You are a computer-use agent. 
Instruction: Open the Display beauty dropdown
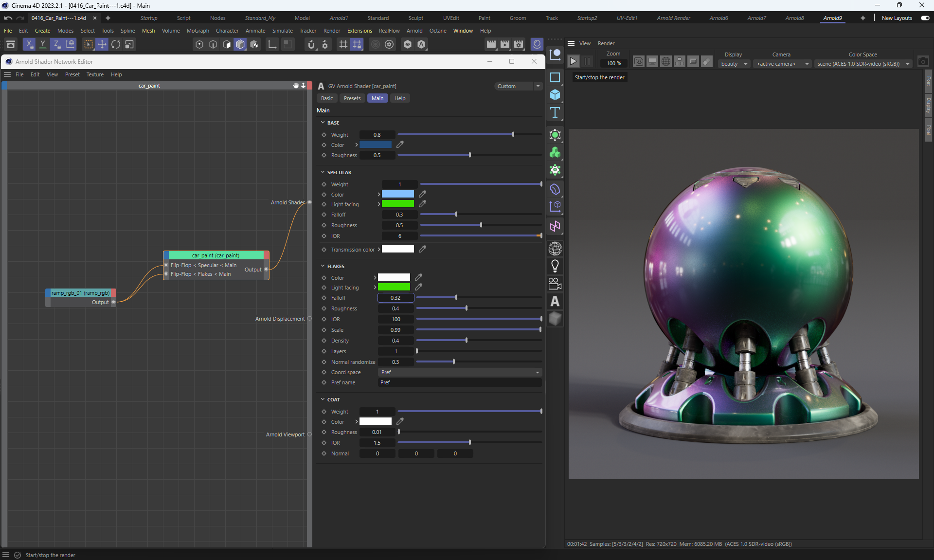pos(734,64)
